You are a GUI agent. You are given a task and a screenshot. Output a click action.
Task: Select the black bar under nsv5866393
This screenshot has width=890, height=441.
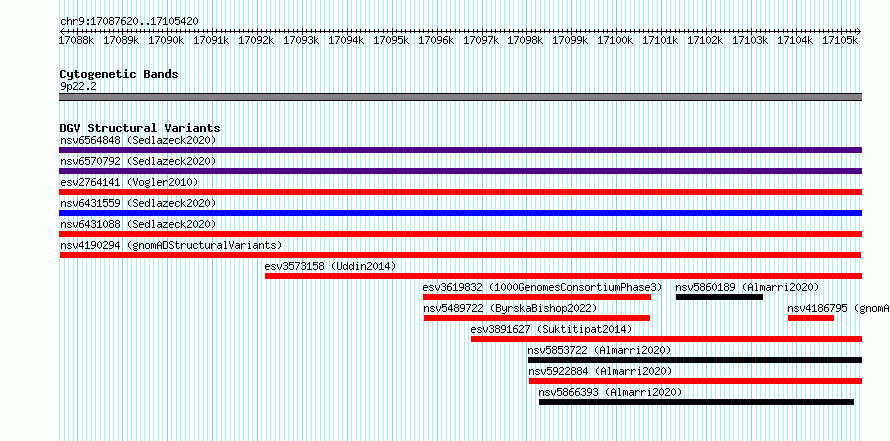[696, 402]
